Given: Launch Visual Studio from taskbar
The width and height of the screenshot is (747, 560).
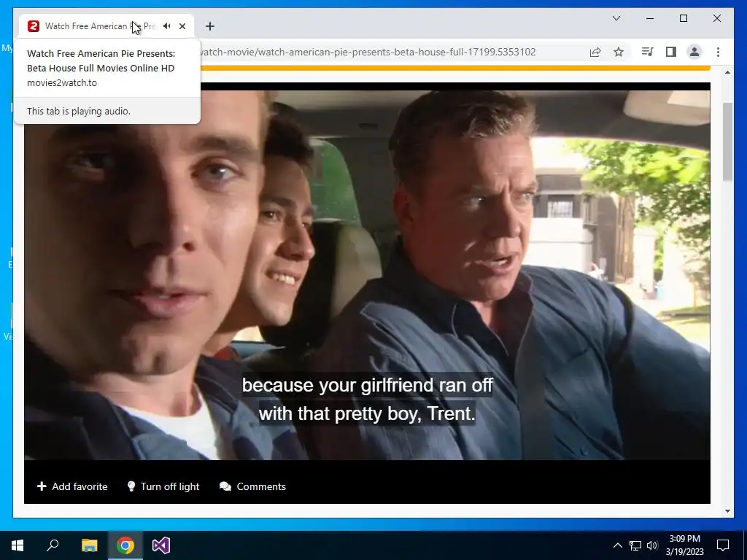Looking at the screenshot, I should [x=161, y=545].
